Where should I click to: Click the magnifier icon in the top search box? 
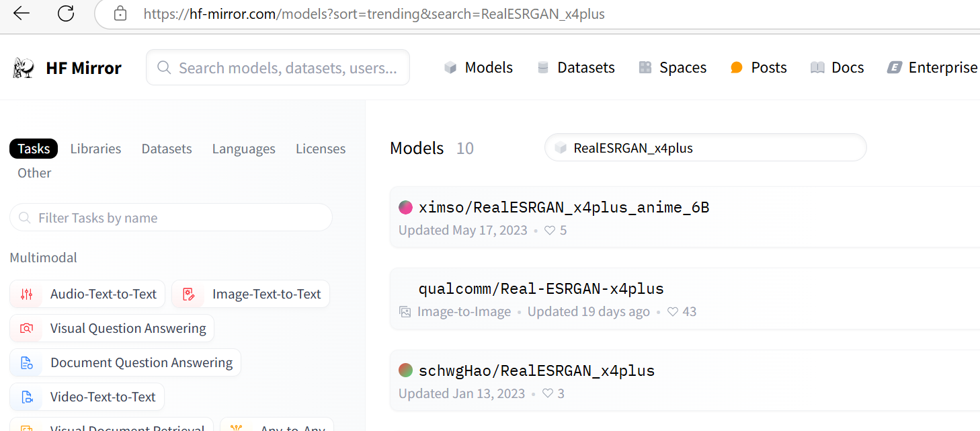click(x=163, y=68)
